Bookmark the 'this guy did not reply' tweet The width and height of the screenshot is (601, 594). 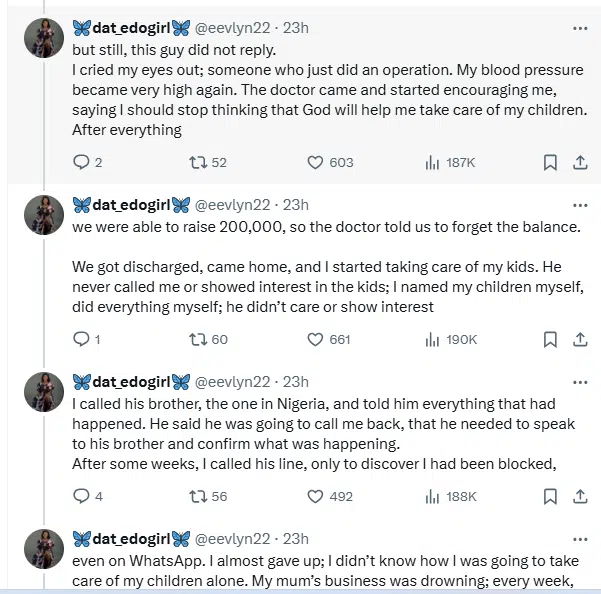click(x=550, y=162)
